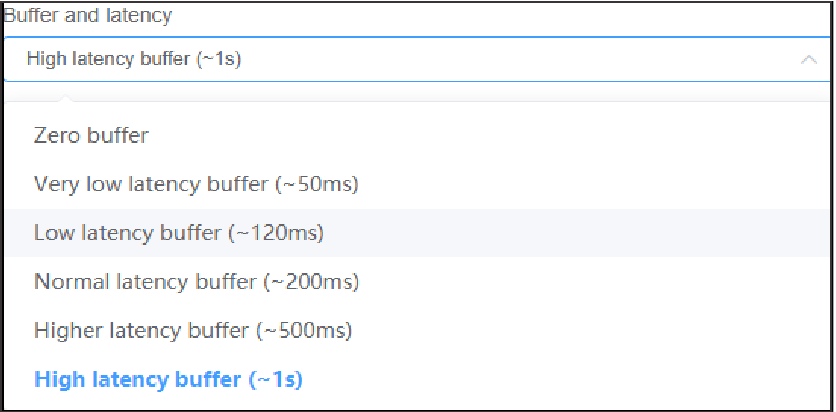836x412 pixels.
Task: Select the blue High latency buffer (~1s) list entry
Action: [168, 379]
